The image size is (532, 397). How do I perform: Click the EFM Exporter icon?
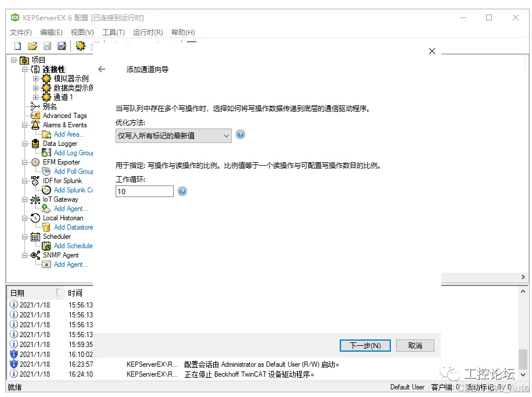(35, 162)
